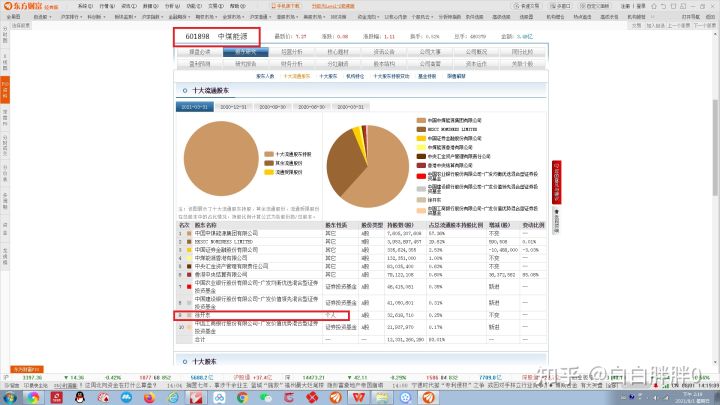Select the 股东研究 tab
Viewport: 720px width, 405px height.
point(246,52)
